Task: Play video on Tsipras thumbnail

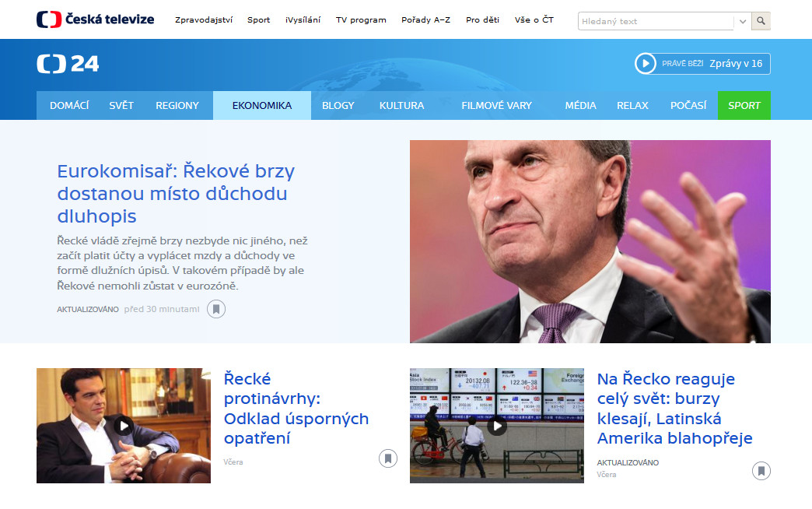Action: coord(123,426)
